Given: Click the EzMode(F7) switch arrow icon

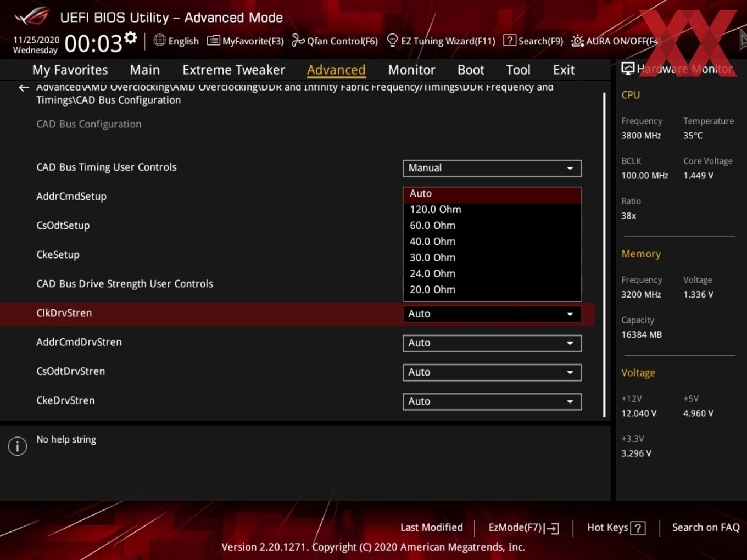Looking at the screenshot, I should pos(552,528).
